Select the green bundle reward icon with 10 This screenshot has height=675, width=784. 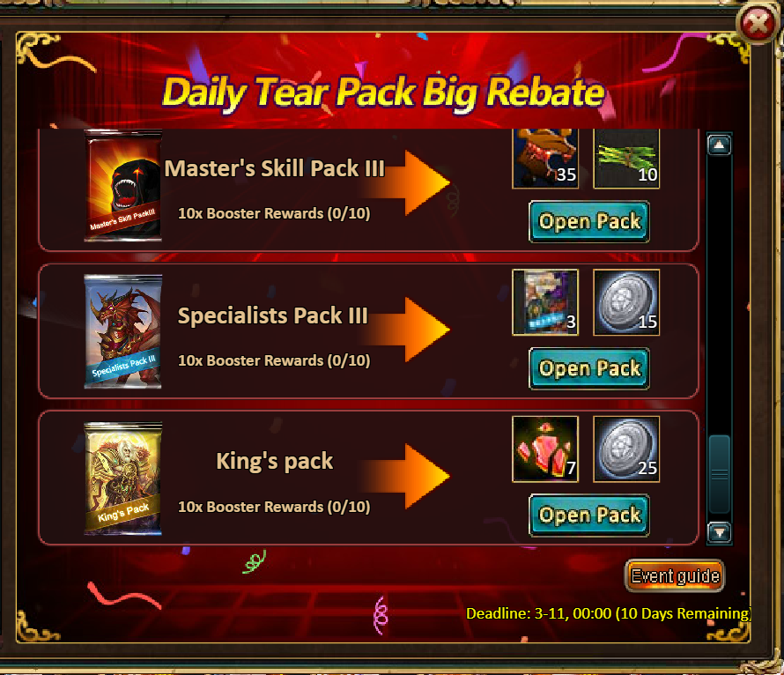tap(626, 159)
